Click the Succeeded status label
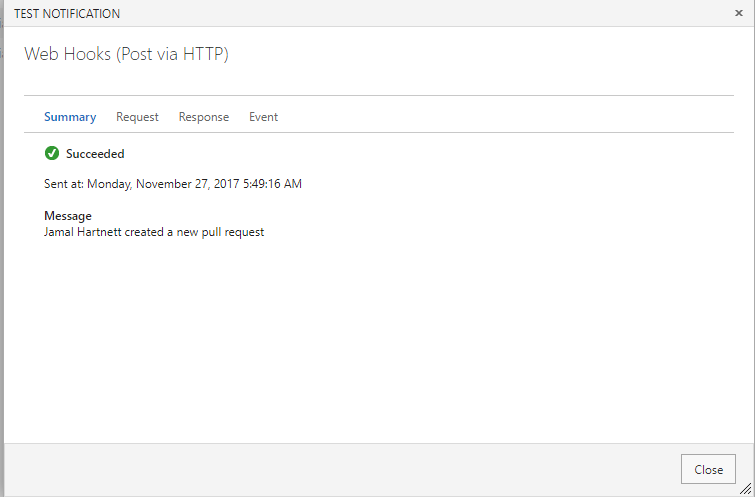Image resolution: width=755 pixels, height=497 pixels. point(95,154)
